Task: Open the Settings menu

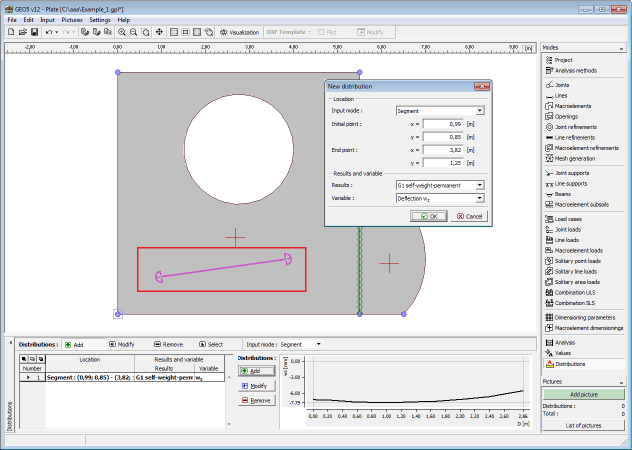Action: 100,19
